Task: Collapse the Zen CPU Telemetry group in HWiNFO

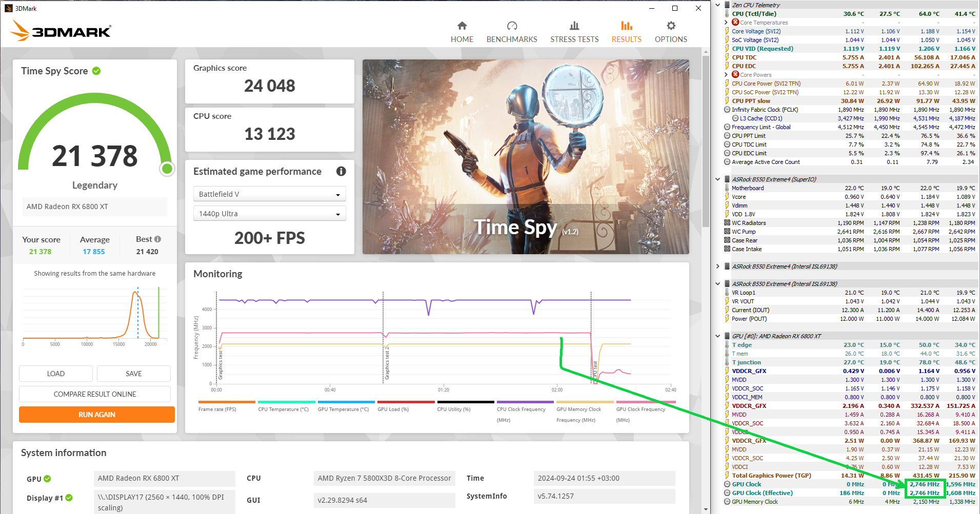Action: click(x=718, y=5)
